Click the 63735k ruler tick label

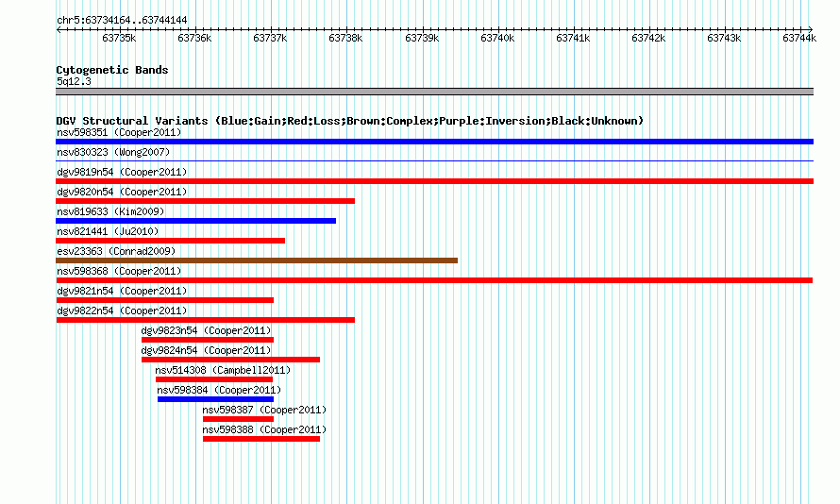click(x=119, y=38)
